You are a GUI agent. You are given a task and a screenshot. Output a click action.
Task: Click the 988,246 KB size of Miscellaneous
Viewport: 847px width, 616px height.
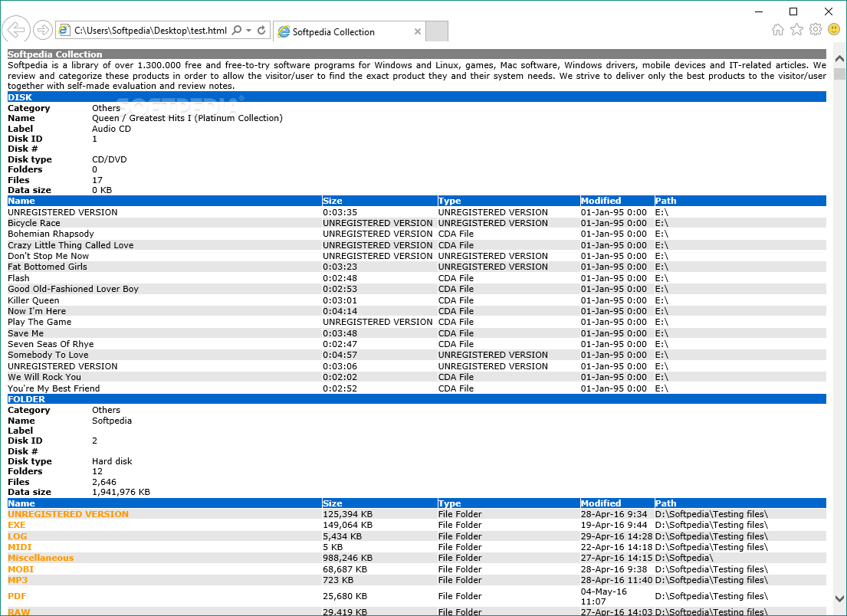coord(348,559)
